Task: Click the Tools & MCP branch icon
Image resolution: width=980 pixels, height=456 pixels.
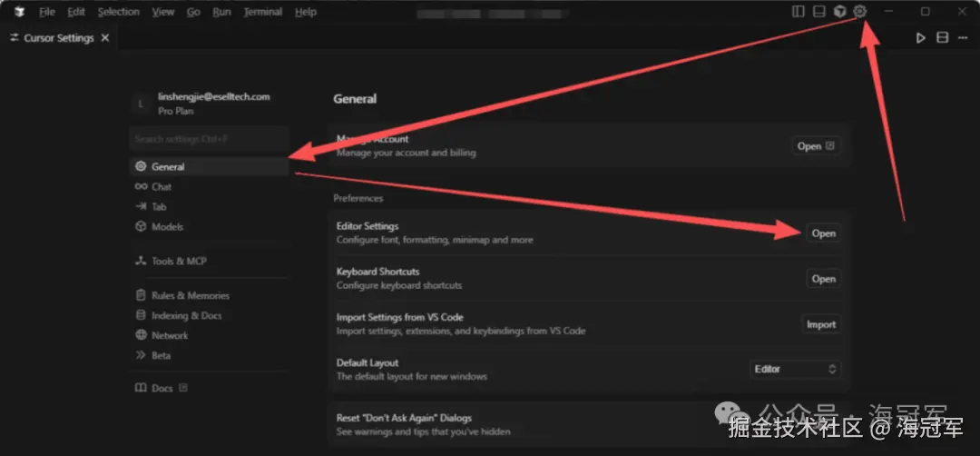Action: coord(141,261)
